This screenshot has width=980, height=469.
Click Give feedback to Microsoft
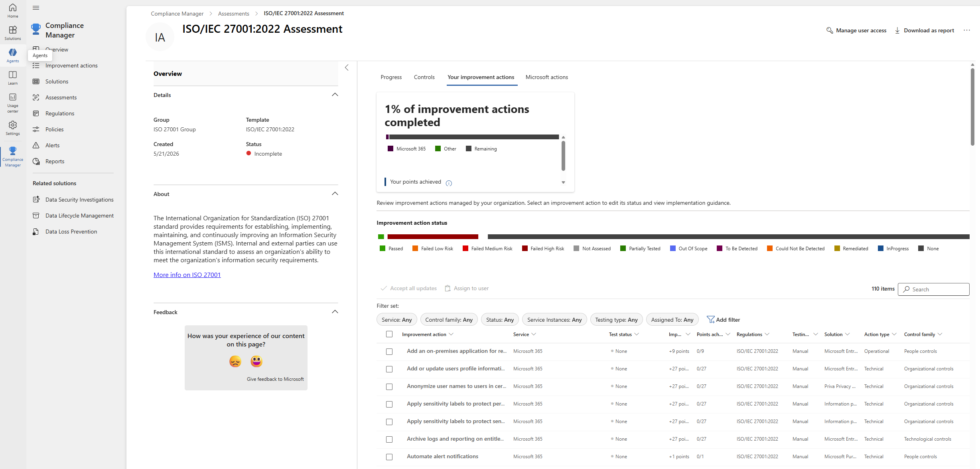coord(275,379)
